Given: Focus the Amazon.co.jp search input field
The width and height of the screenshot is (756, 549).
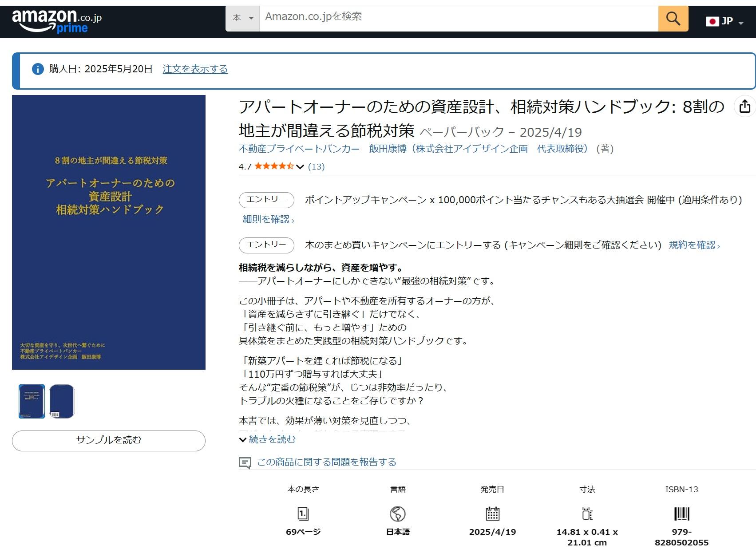Looking at the screenshot, I should (458, 19).
